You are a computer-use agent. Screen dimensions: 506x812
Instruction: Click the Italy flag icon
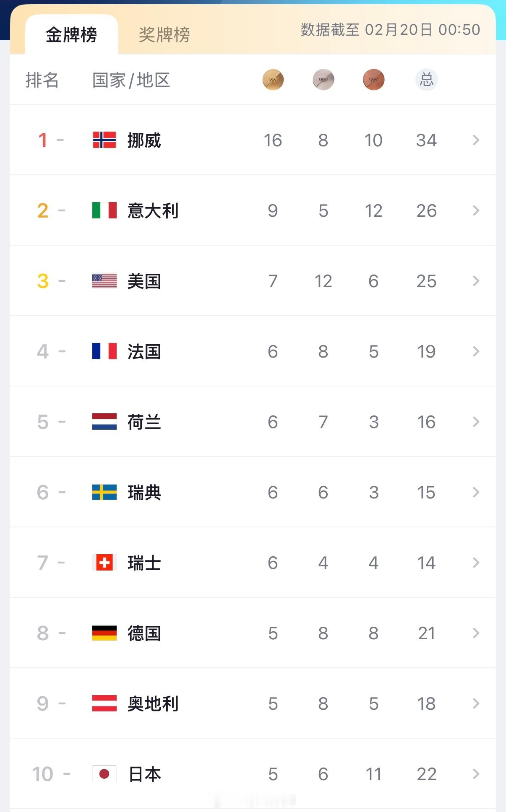(x=104, y=210)
